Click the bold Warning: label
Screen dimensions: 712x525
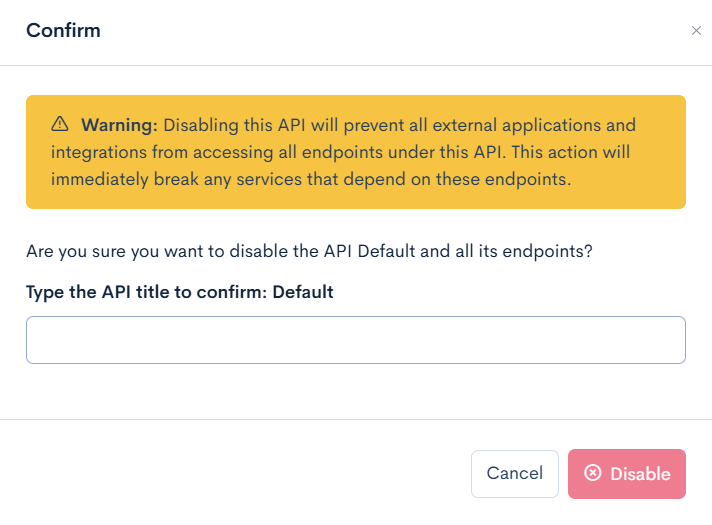120,125
